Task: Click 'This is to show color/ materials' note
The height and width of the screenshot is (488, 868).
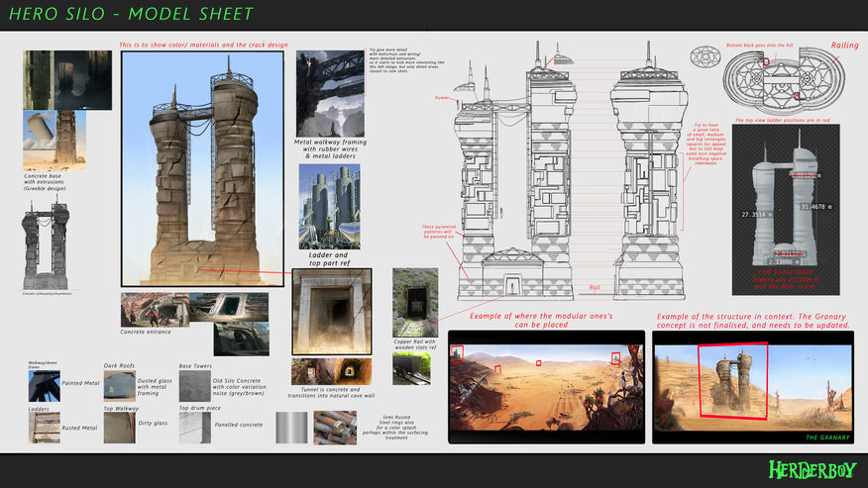Action: click(203, 45)
